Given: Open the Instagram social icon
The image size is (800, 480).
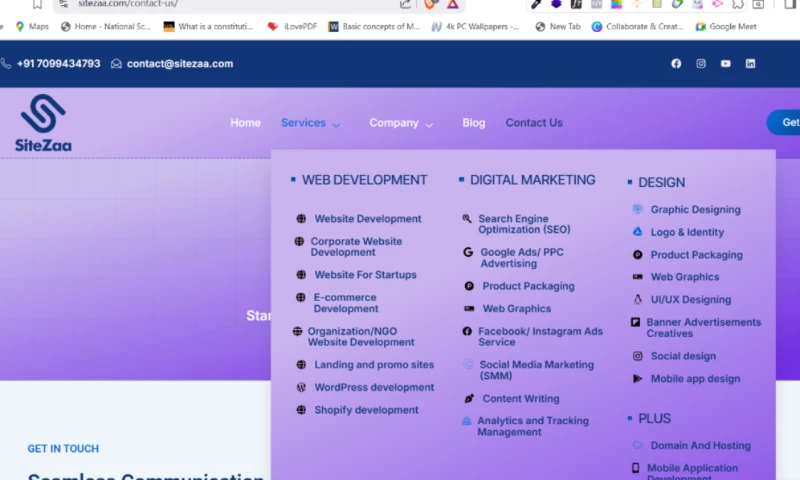Looking at the screenshot, I should [701, 64].
